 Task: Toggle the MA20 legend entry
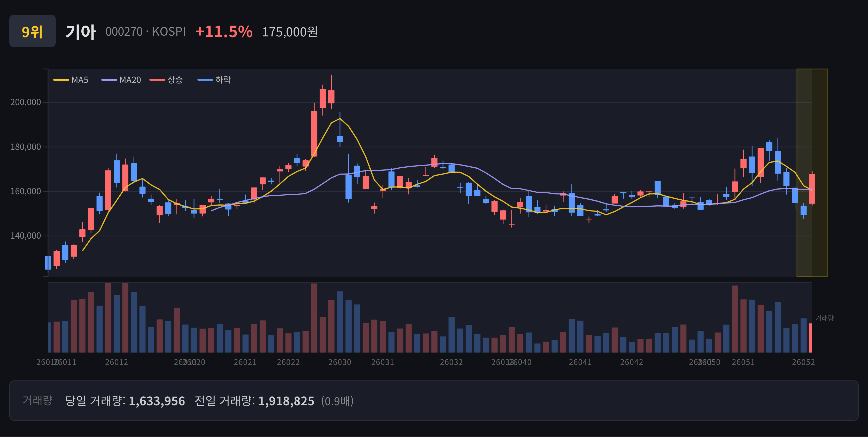[121, 80]
